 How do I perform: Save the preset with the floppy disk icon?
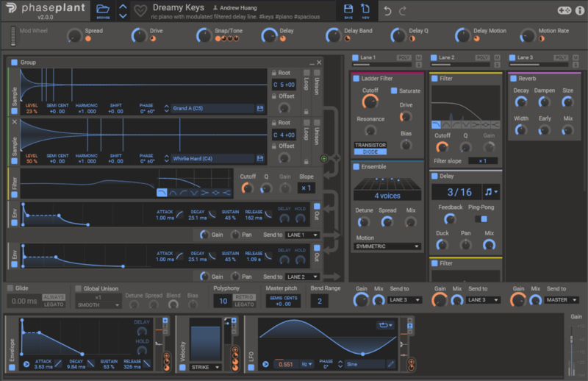point(348,10)
